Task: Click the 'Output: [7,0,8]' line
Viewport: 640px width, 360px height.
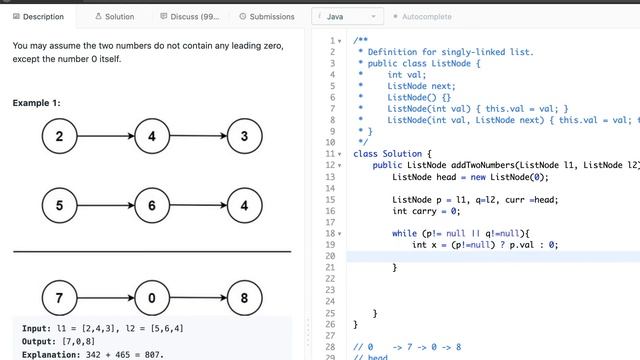Action: click(x=58, y=342)
